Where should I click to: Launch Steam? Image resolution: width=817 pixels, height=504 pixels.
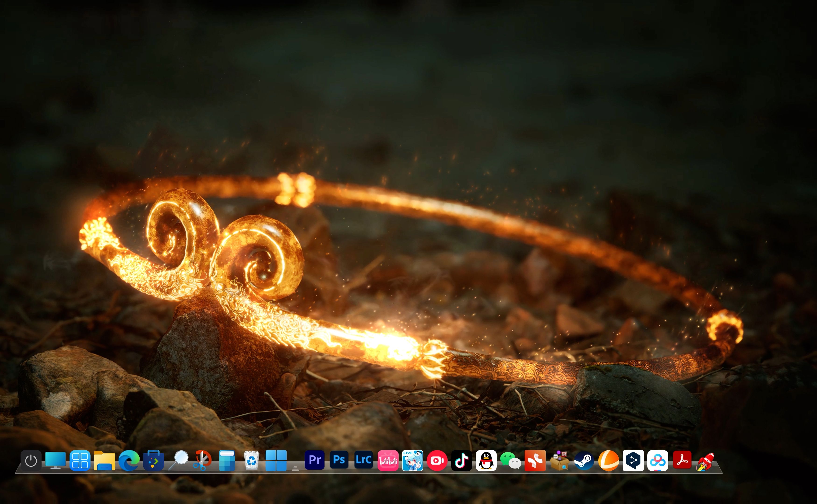tap(584, 461)
